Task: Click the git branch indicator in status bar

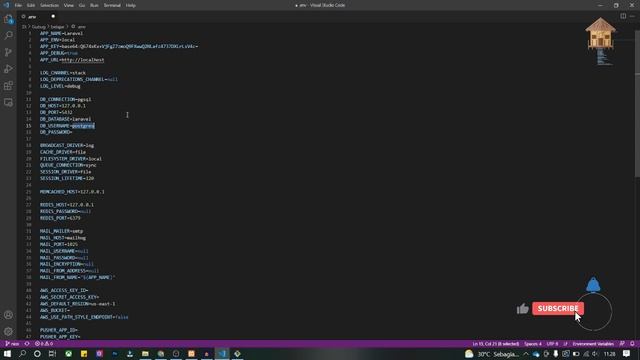Action: pos(12,344)
